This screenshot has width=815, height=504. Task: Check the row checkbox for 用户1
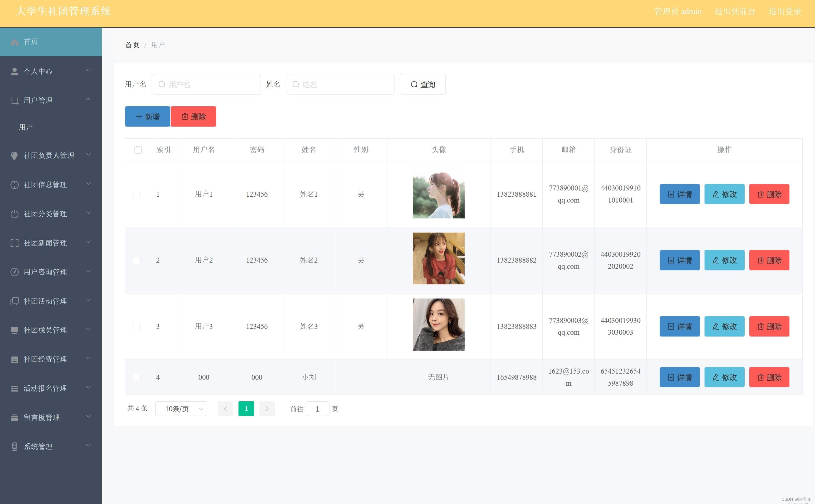click(x=137, y=194)
